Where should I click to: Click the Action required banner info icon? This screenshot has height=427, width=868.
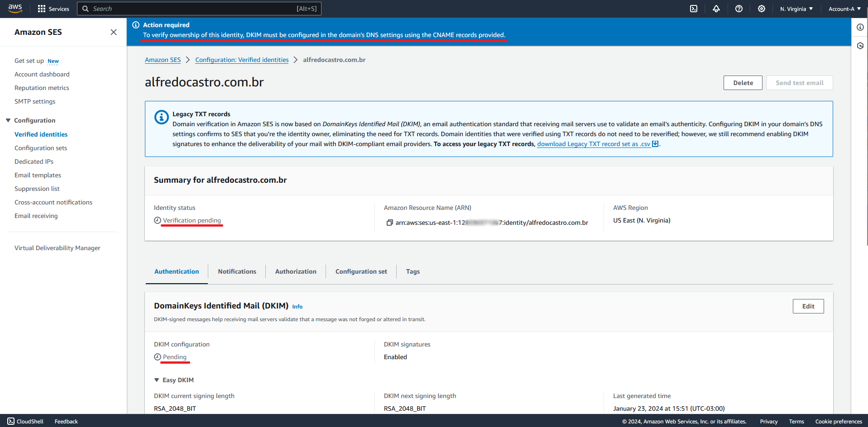click(136, 25)
